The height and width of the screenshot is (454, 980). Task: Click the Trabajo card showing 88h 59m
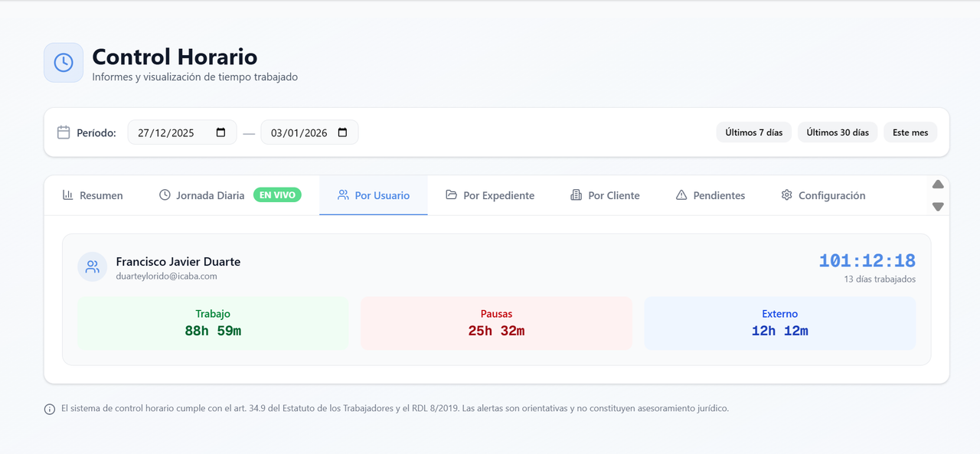(x=213, y=323)
